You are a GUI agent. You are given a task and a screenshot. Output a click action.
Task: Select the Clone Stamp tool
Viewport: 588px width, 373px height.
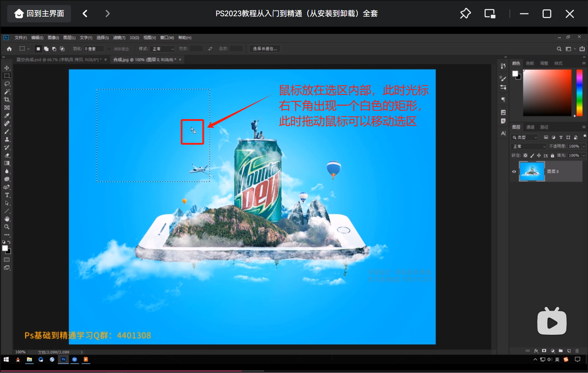pos(7,139)
